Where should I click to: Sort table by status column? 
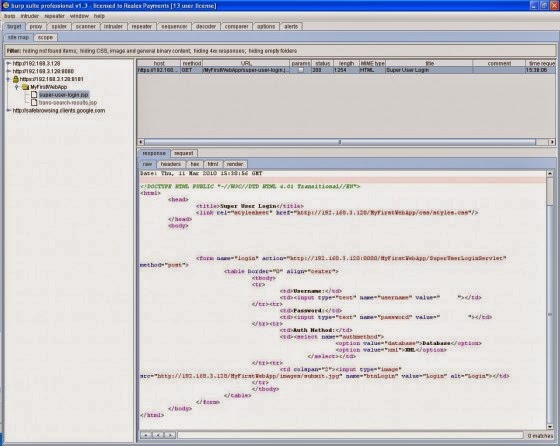coord(322,63)
